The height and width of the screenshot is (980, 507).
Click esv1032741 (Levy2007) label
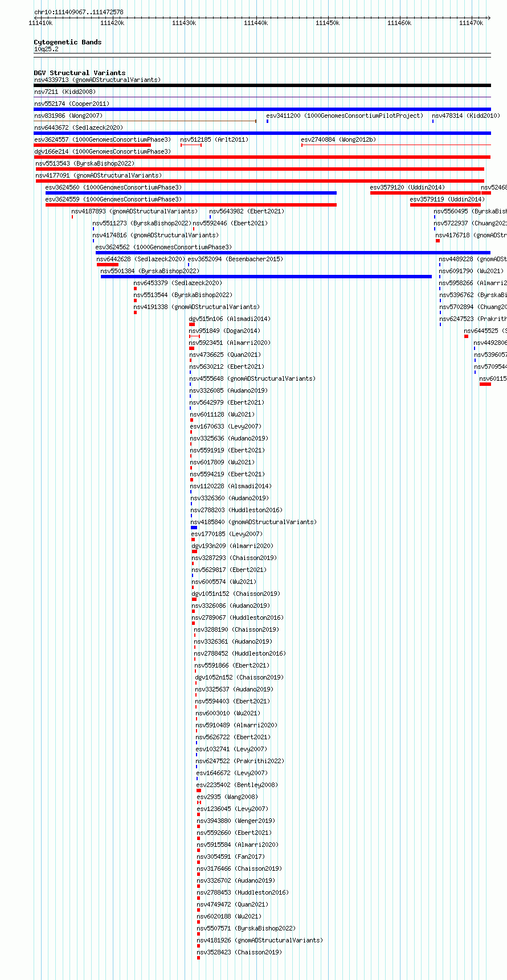[x=231, y=749]
